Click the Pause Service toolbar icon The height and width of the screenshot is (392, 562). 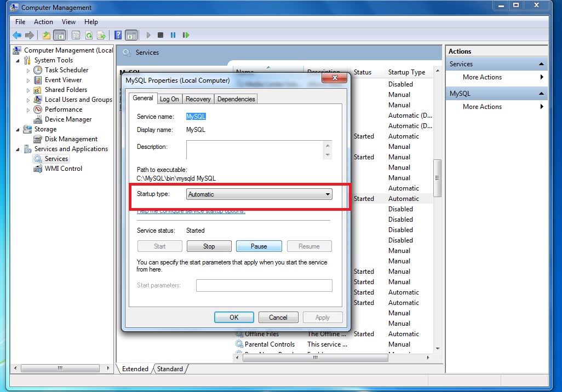(173, 35)
